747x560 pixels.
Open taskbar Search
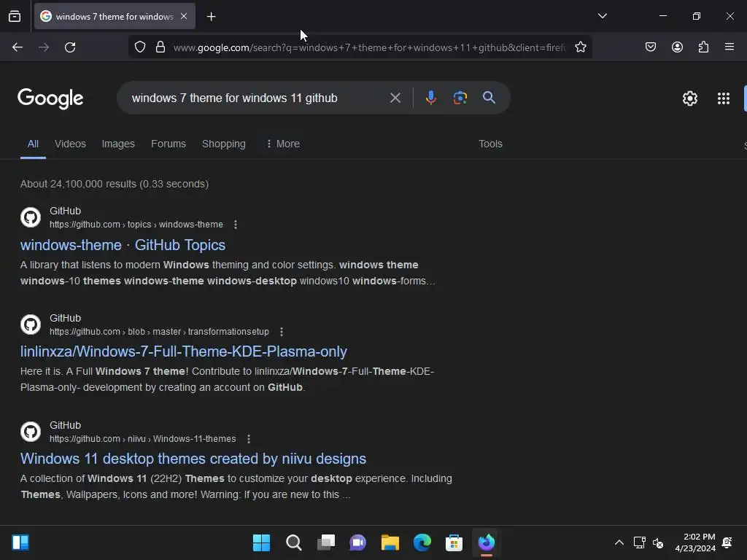pyautogui.click(x=293, y=542)
